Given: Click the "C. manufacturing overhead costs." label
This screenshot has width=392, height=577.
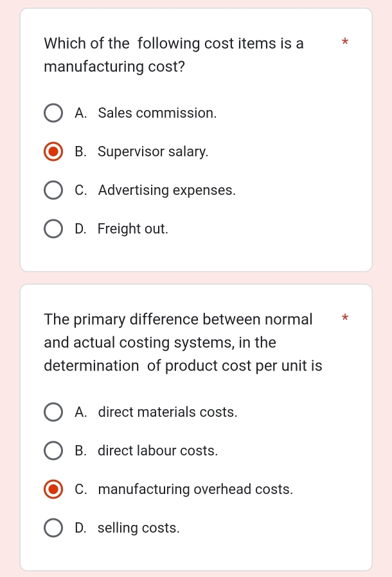Looking at the screenshot, I should tap(184, 489).
